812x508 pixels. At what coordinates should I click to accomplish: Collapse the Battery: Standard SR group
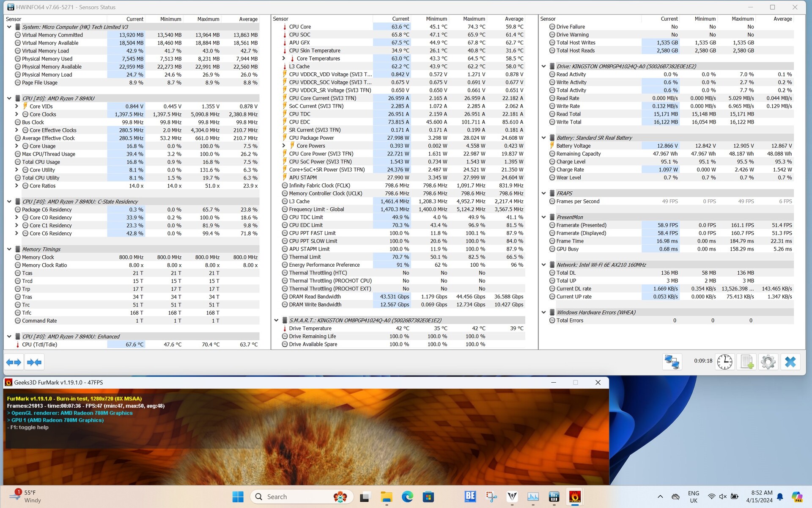pyautogui.click(x=544, y=138)
